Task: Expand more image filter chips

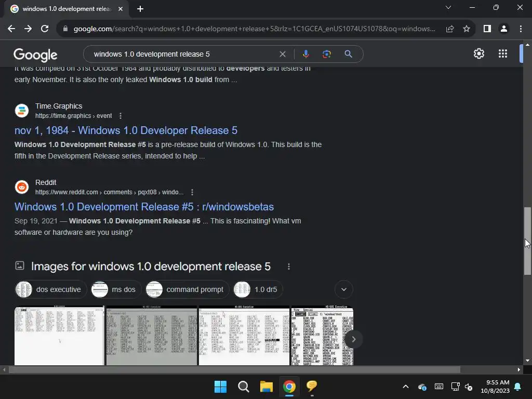Action: [344, 289]
